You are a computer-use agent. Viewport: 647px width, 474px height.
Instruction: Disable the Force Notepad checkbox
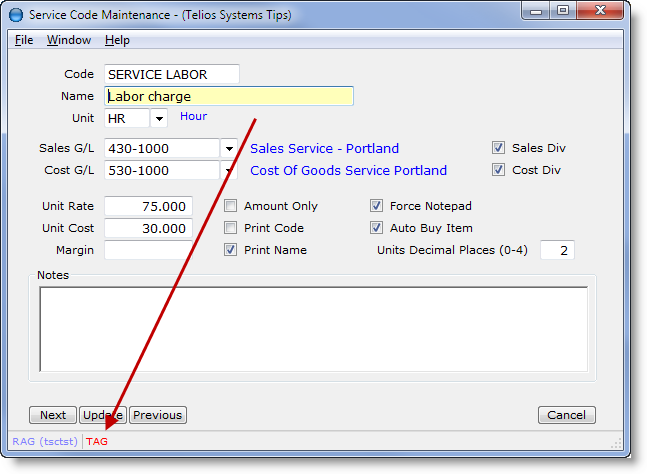pos(377,206)
